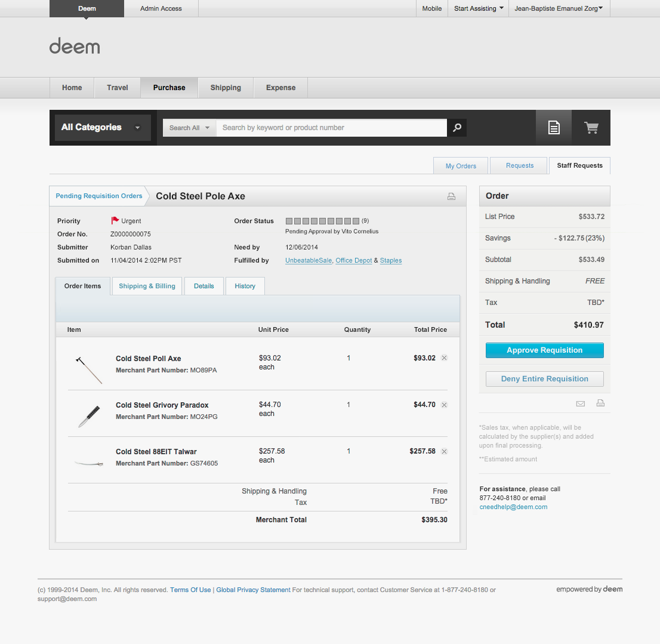Open the Search All filter dropdown
660x644 pixels.
189,128
